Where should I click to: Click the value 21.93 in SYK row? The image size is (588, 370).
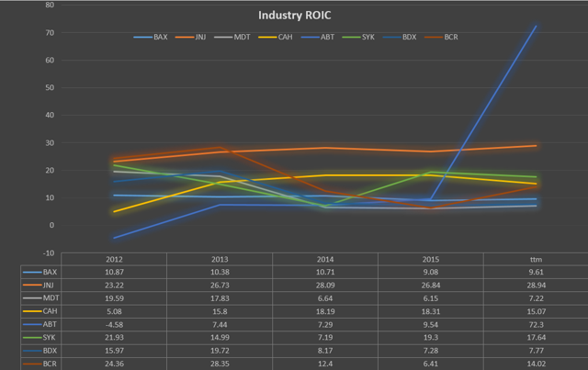[x=114, y=337]
